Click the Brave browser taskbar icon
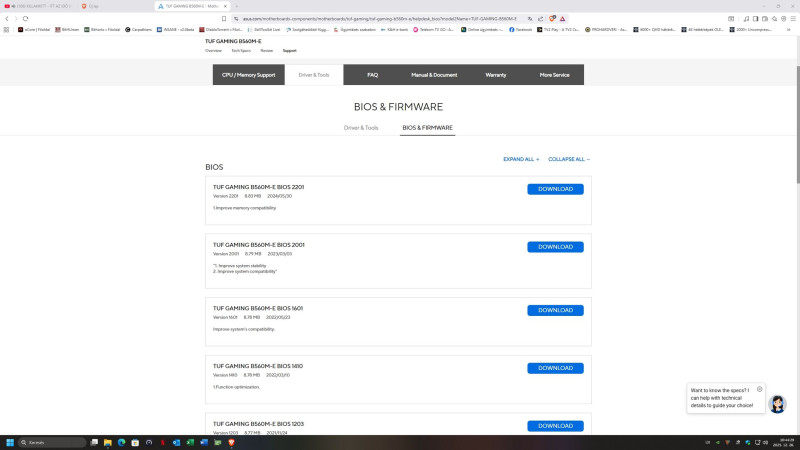Screen dimensions: 800x450 coord(232,442)
